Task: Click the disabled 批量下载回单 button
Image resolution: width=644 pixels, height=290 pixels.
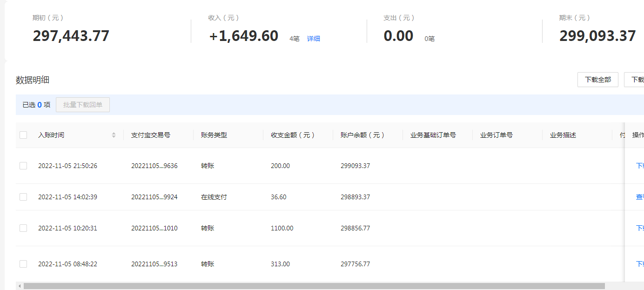Action: 83,105
